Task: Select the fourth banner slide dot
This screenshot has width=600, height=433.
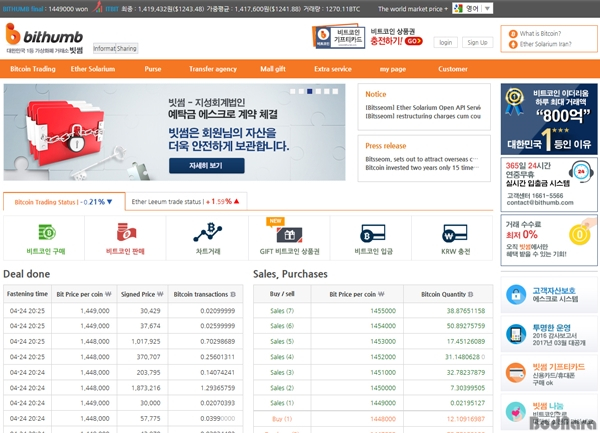Action: (x=318, y=91)
